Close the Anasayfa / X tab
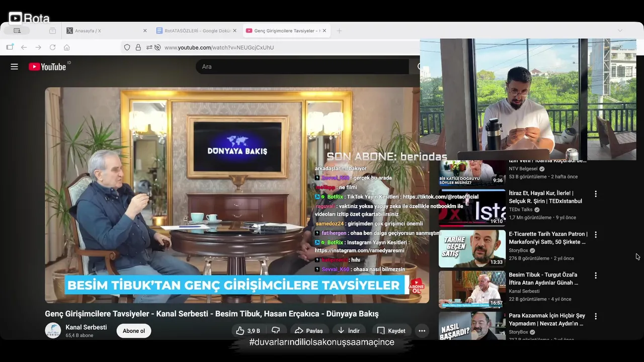Image resolution: width=644 pixels, height=362 pixels. pyautogui.click(x=145, y=31)
